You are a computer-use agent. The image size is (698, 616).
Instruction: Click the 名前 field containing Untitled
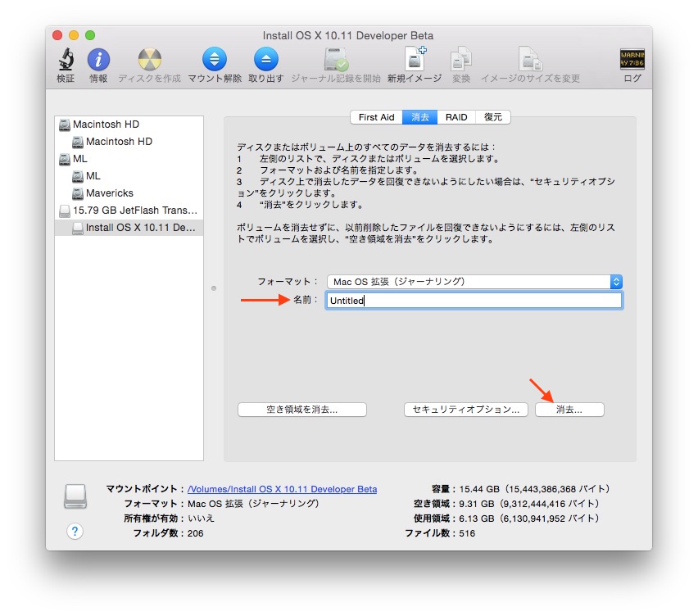tap(474, 301)
